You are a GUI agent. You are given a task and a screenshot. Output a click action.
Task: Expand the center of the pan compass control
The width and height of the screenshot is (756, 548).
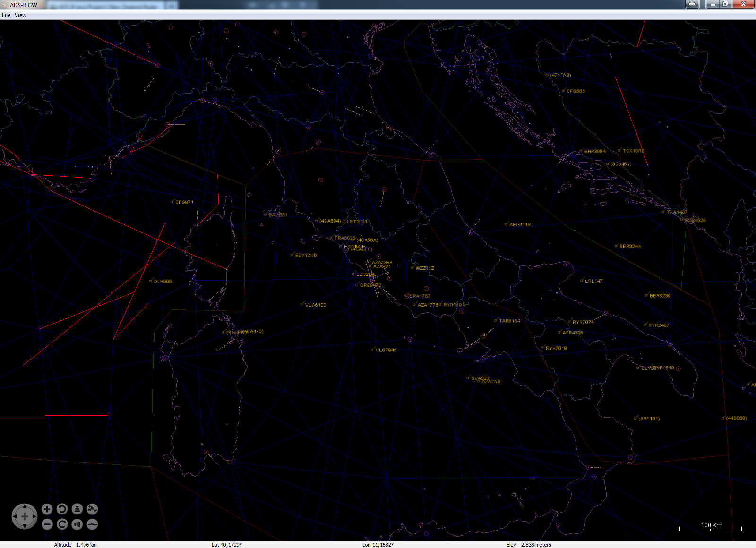point(24,516)
